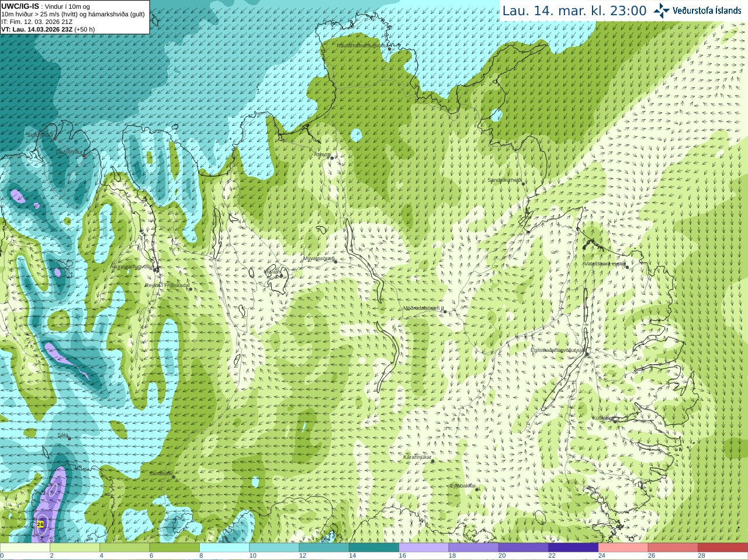Click the Veðurstofa Íslands name text
This screenshot has height=560, width=748.
(707, 11)
